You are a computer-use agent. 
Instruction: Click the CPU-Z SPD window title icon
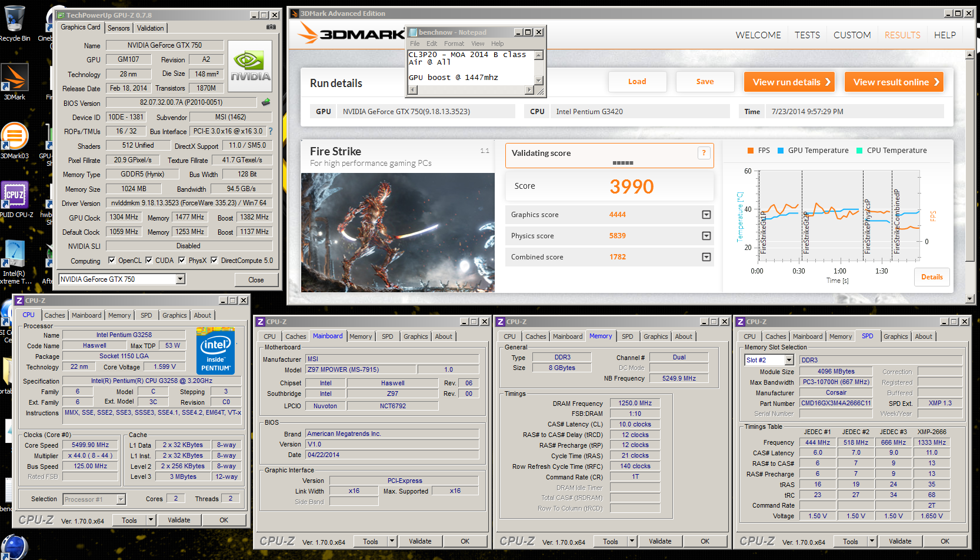[740, 322]
